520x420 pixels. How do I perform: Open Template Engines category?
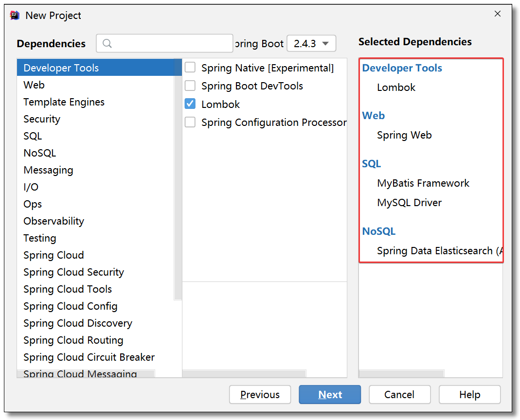(95, 102)
